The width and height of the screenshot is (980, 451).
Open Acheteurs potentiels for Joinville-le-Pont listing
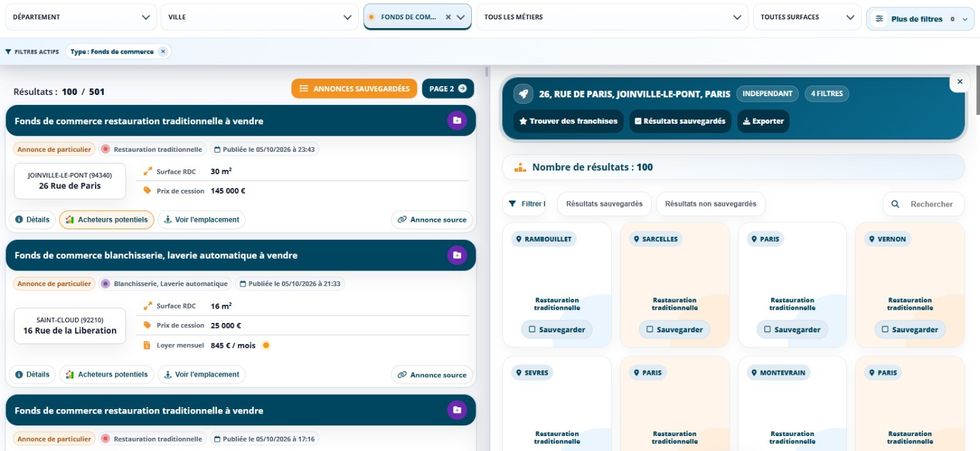pos(106,220)
